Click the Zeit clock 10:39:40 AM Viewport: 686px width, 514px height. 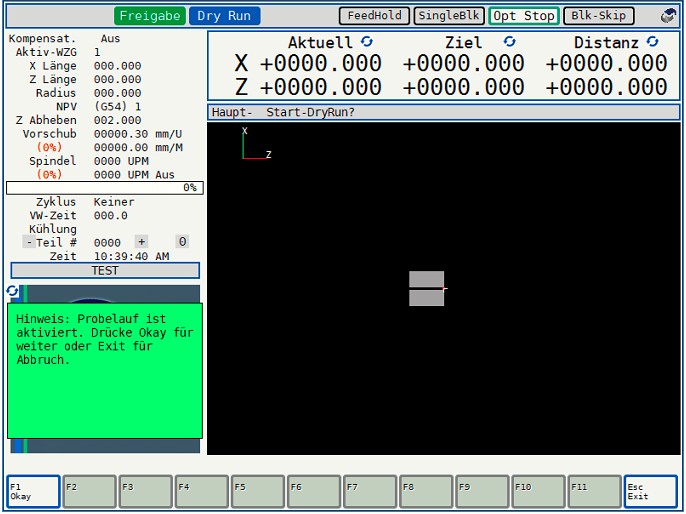pyautogui.click(x=131, y=256)
